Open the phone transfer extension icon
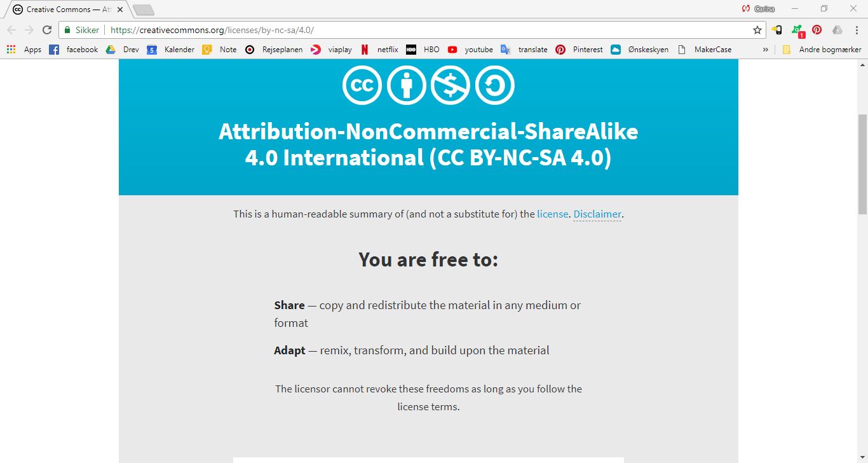The image size is (868, 463). tap(777, 30)
